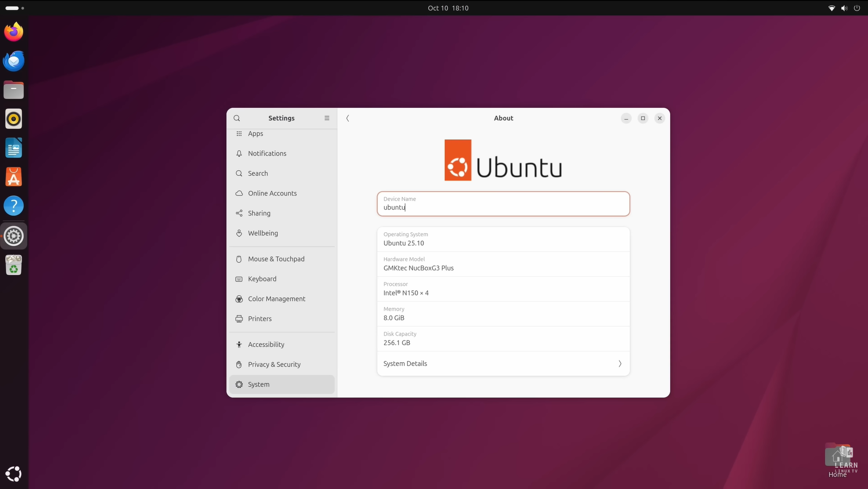The height and width of the screenshot is (489, 868).
Task: Open the App Center from the dock
Action: [x=14, y=177]
